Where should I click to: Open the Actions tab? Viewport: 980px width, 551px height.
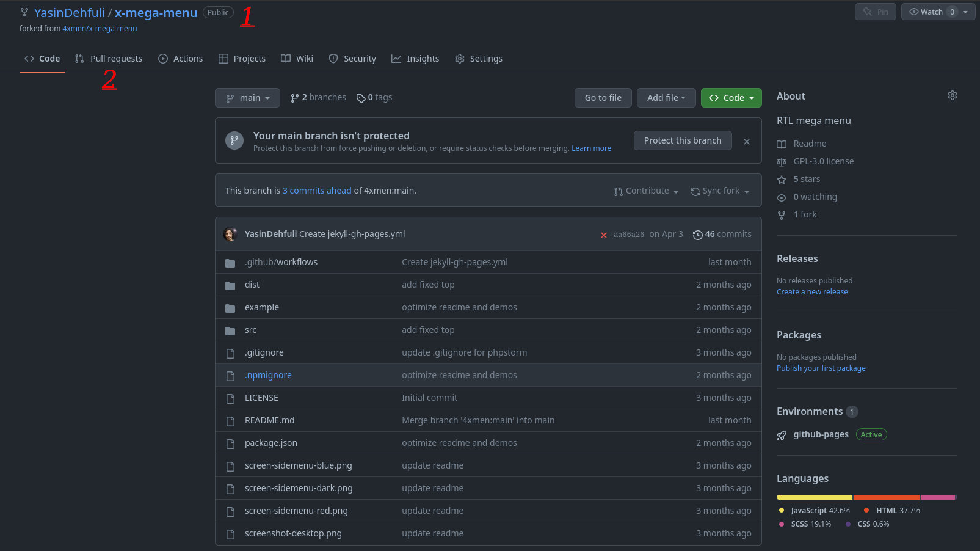180,59
